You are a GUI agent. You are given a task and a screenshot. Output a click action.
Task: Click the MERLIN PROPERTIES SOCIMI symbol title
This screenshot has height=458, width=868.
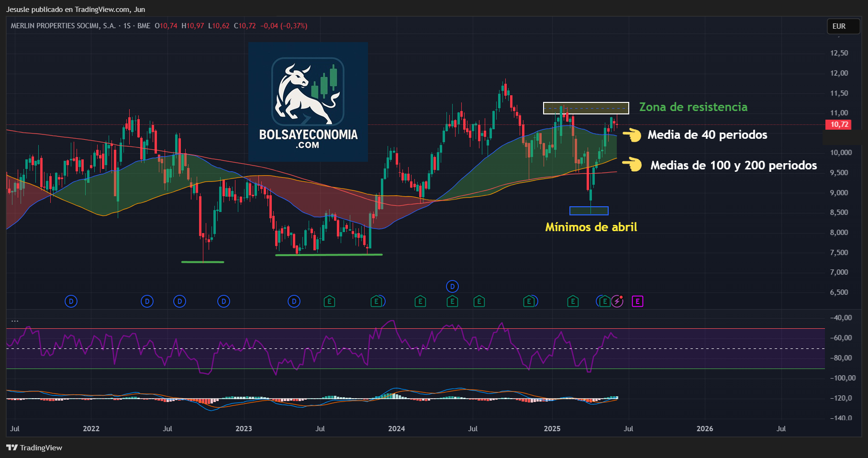(63, 26)
